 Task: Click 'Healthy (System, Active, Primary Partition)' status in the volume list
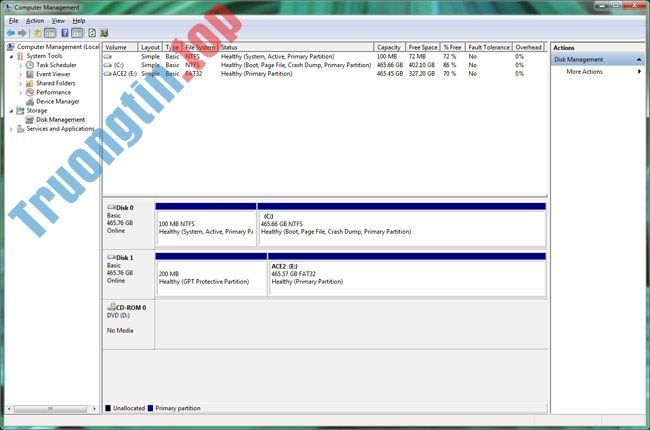click(277, 56)
